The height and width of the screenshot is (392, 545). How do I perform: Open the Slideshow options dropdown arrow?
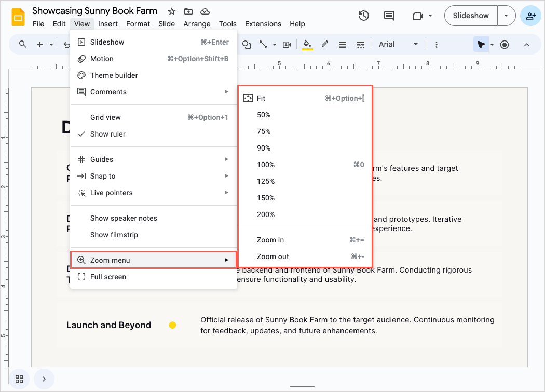click(506, 16)
